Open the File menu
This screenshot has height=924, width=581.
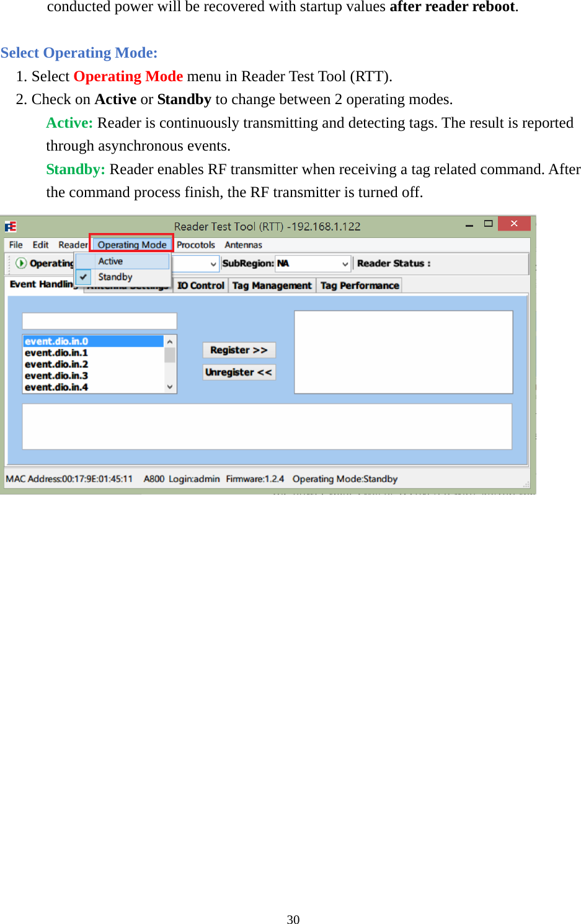16,245
